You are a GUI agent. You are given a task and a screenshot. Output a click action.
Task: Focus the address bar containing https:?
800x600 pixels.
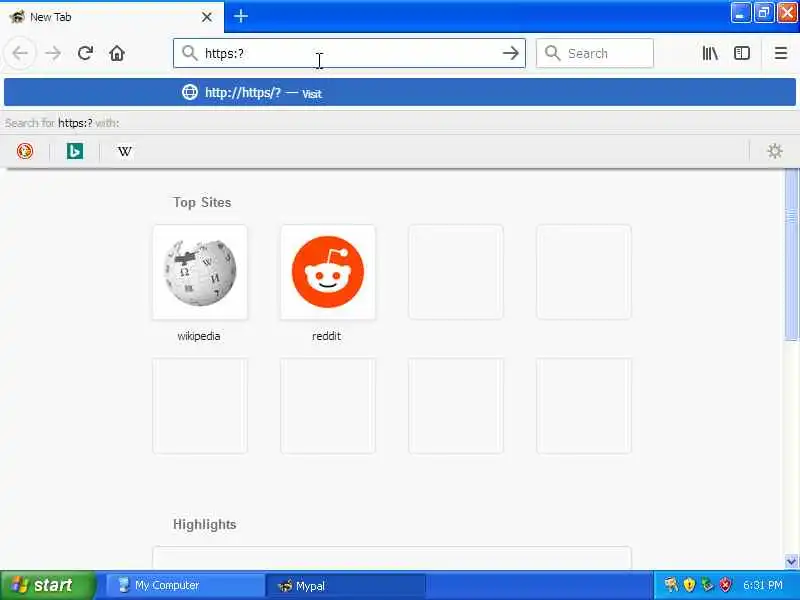349,53
